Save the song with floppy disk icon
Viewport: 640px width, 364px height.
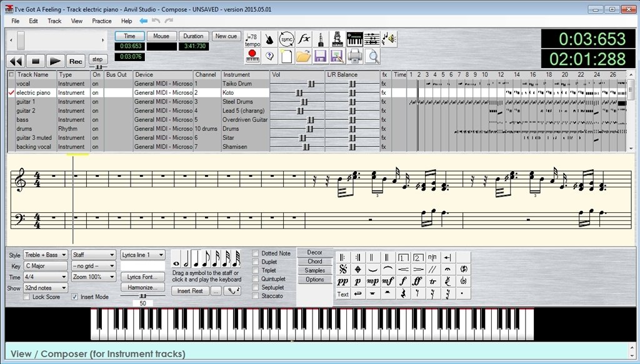(x=321, y=56)
